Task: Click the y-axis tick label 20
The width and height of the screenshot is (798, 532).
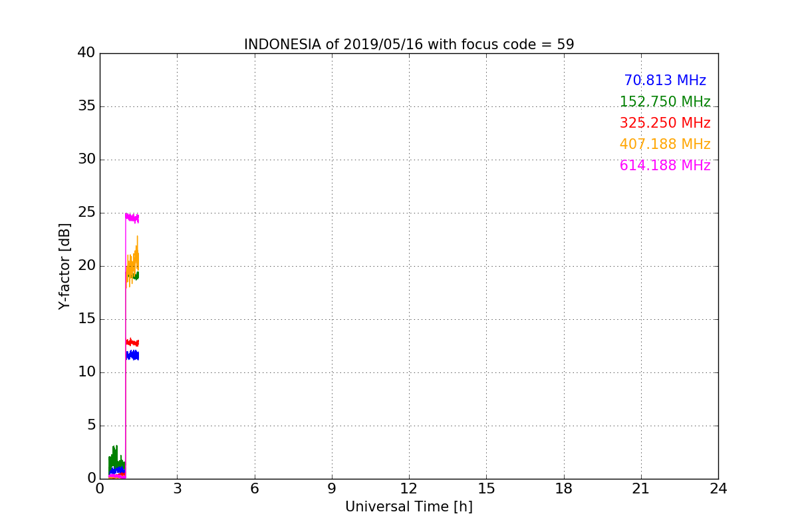Action: pyautogui.click(x=86, y=266)
